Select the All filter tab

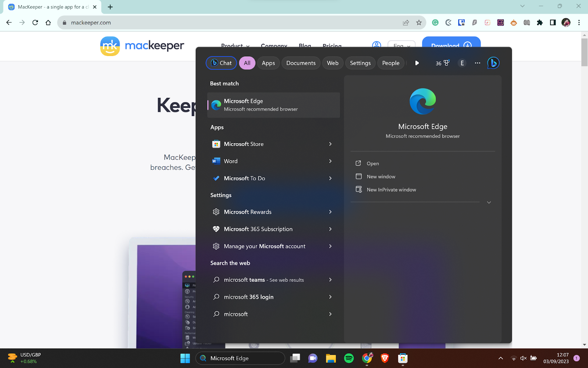tap(247, 63)
